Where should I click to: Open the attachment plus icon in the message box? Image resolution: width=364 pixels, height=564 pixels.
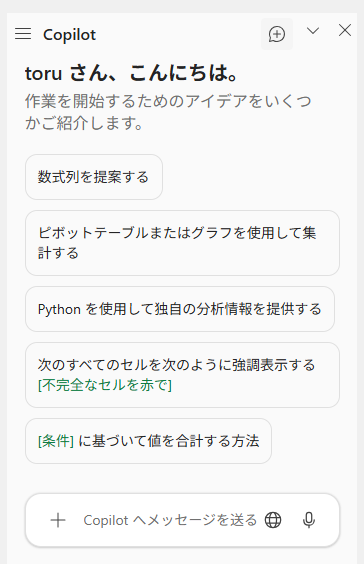58,520
